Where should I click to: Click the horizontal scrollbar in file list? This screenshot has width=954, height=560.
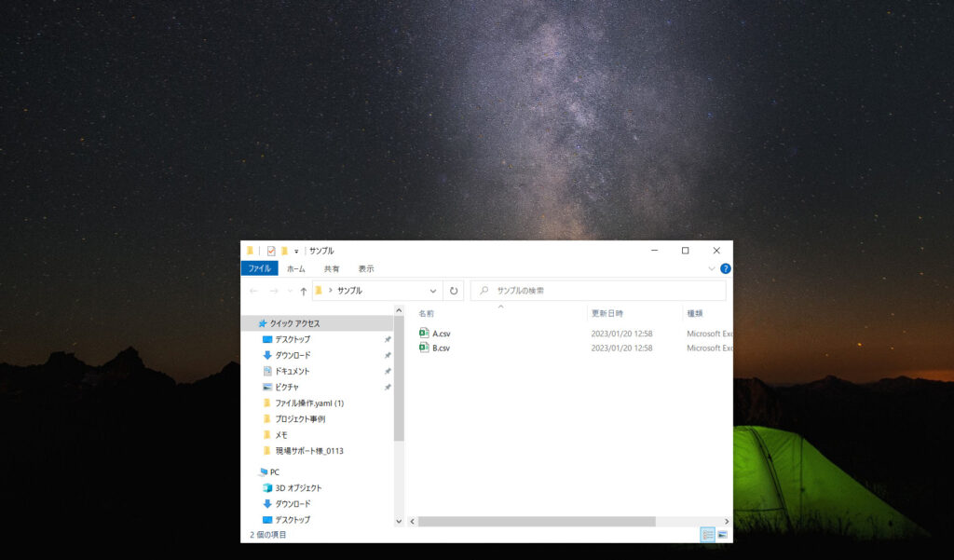(537, 521)
